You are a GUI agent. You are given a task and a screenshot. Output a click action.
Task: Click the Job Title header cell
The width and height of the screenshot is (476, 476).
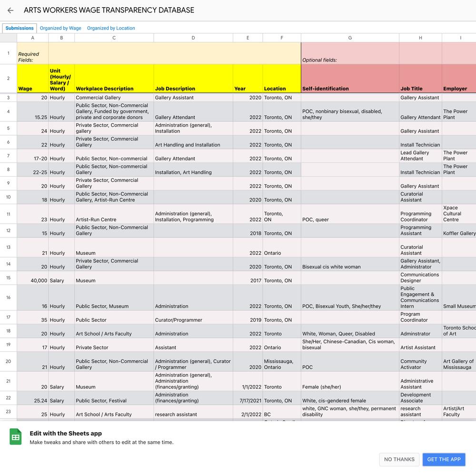click(420, 79)
